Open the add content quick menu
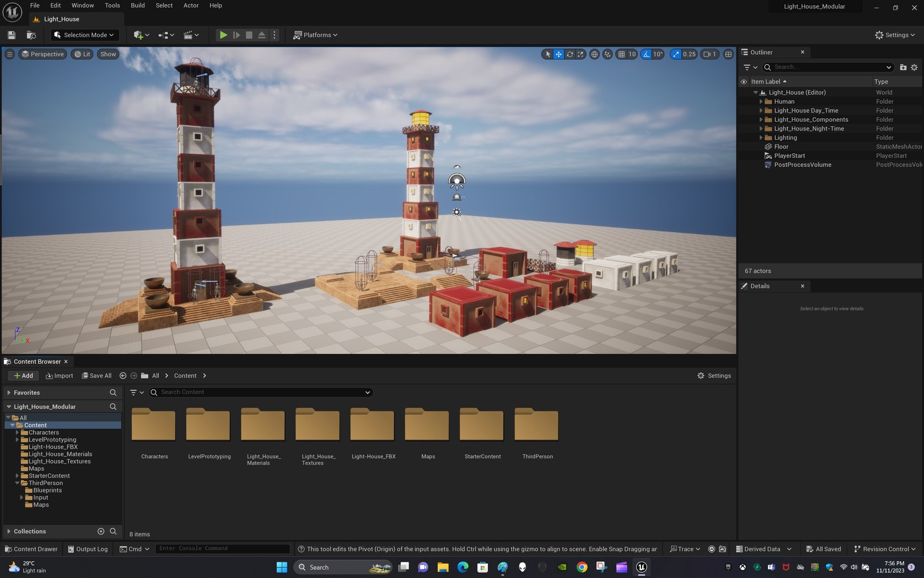Viewport: 924px width, 578px height. tap(141, 35)
